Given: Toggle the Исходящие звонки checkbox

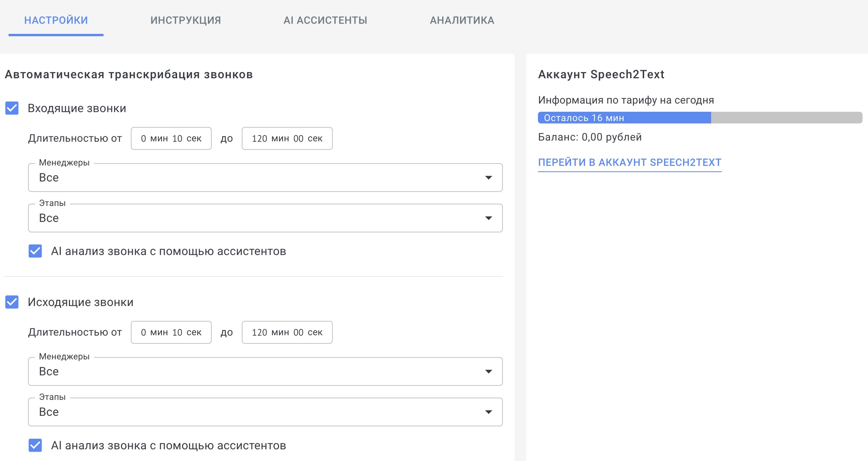Looking at the screenshot, I should pyautogui.click(x=12, y=302).
